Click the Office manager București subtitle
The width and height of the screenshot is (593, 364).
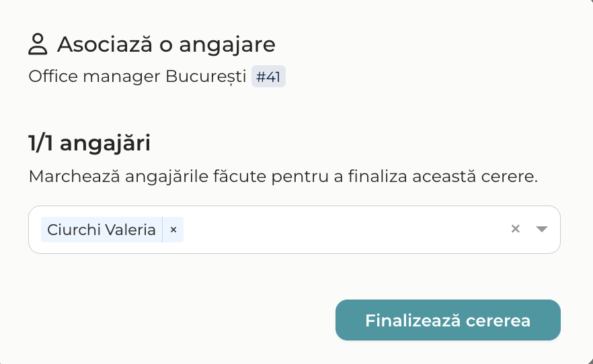tap(137, 77)
